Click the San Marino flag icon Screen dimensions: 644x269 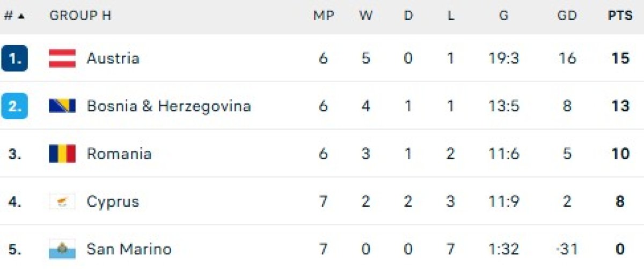click(62, 249)
